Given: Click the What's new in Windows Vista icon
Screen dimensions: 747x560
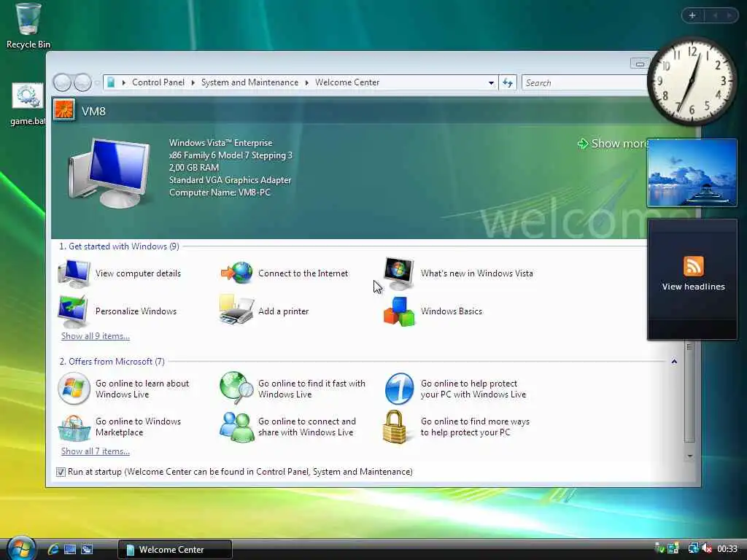Looking at the screenshot, I should tap(399, 274).
